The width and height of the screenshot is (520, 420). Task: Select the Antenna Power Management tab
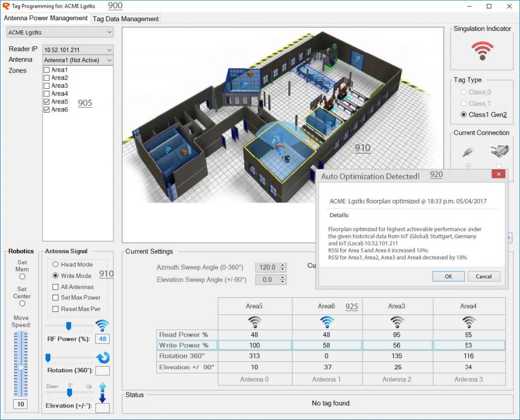pos(45,18)
